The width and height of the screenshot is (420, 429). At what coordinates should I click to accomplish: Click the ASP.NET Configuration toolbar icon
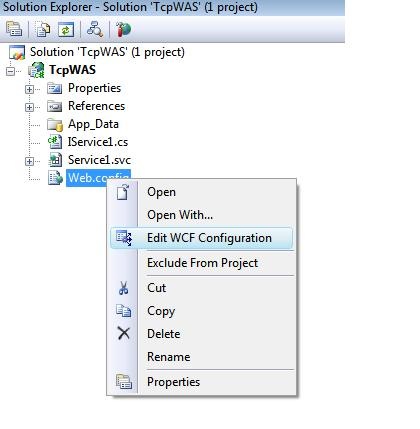pyautogui.click(x=123, y=29)
